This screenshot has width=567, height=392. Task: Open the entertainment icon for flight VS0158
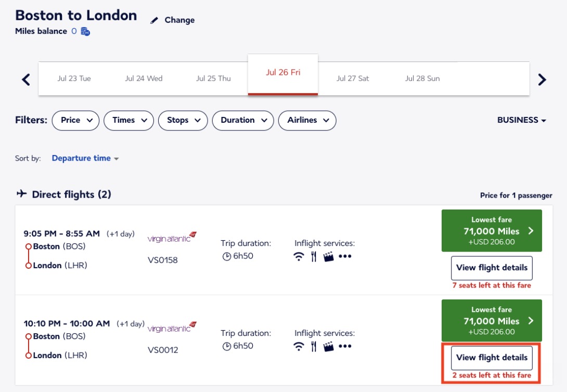point(328,257)
